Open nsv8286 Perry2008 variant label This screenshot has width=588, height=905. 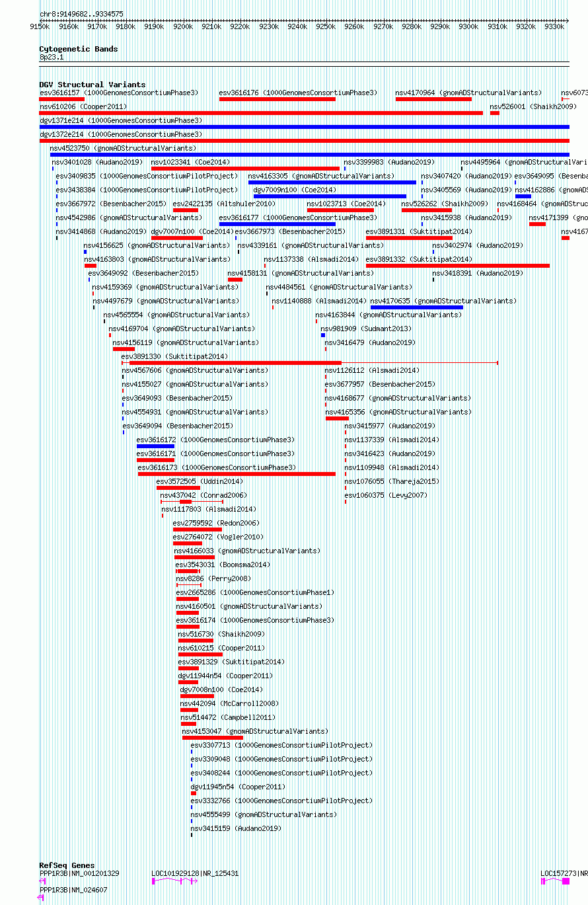213,578
